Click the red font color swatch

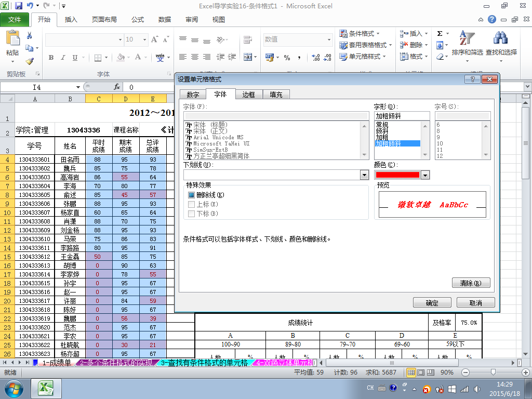point(397,175)
